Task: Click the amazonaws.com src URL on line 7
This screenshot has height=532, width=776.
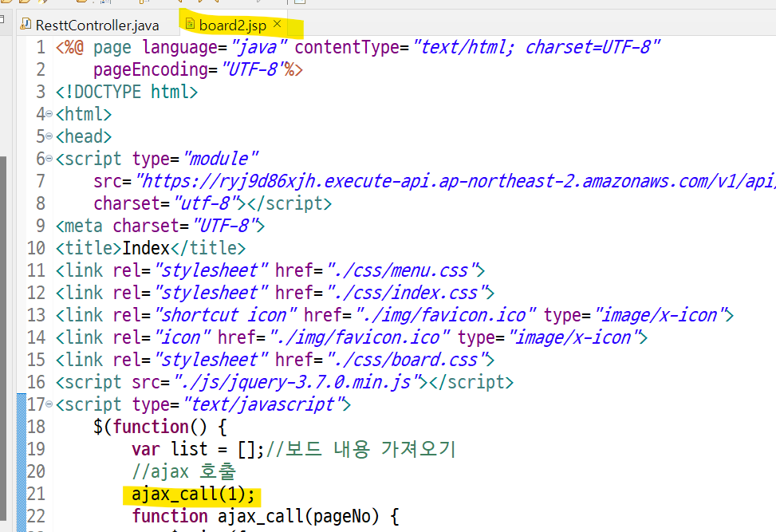Action: coord(455,181)
